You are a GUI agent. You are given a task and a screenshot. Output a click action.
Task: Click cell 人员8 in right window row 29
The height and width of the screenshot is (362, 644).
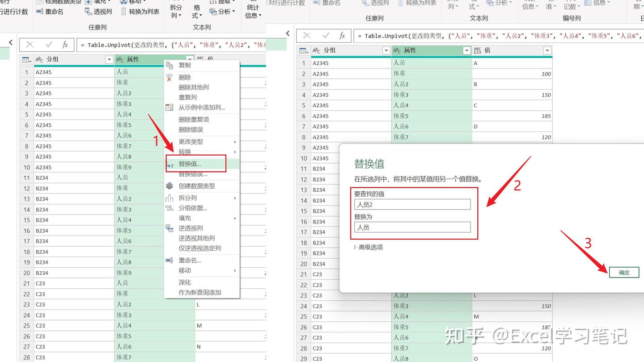coord(432,358)
